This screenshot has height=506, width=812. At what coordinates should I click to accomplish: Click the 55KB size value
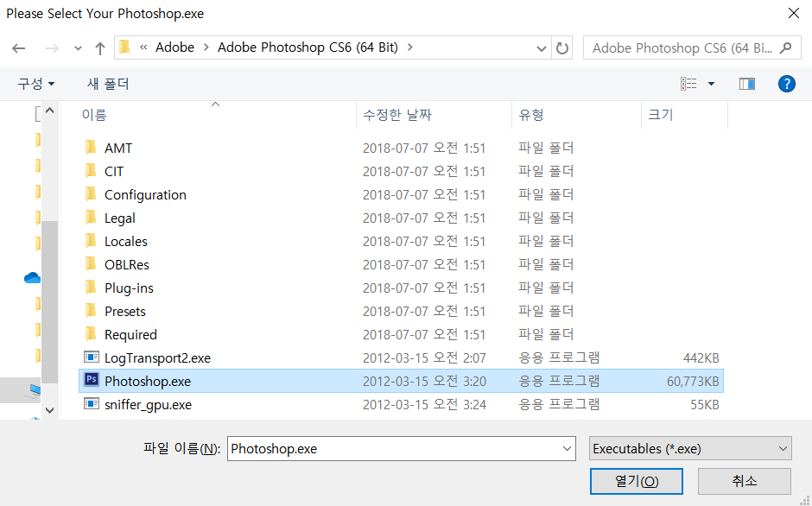705,404
